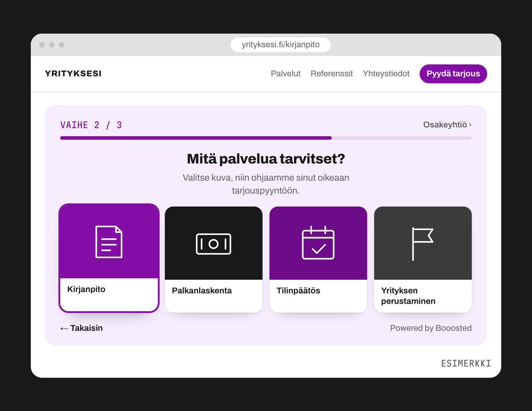Click the calendar checkmark icon on Tilinpäätös
532x411 pixels.
coord(318,243)
